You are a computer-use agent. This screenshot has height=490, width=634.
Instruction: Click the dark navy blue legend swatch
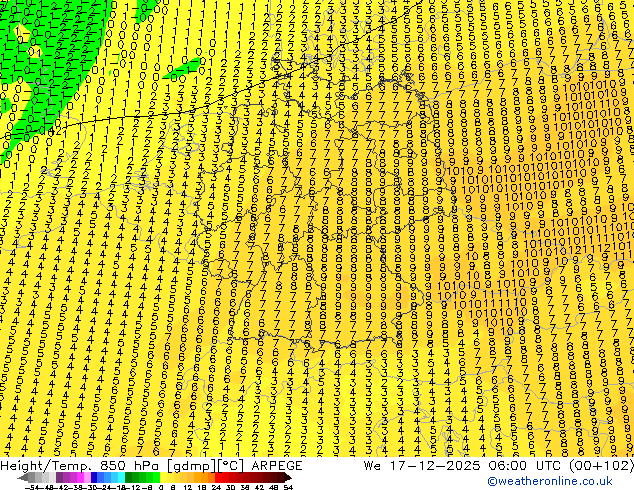(x=94, y=478)
